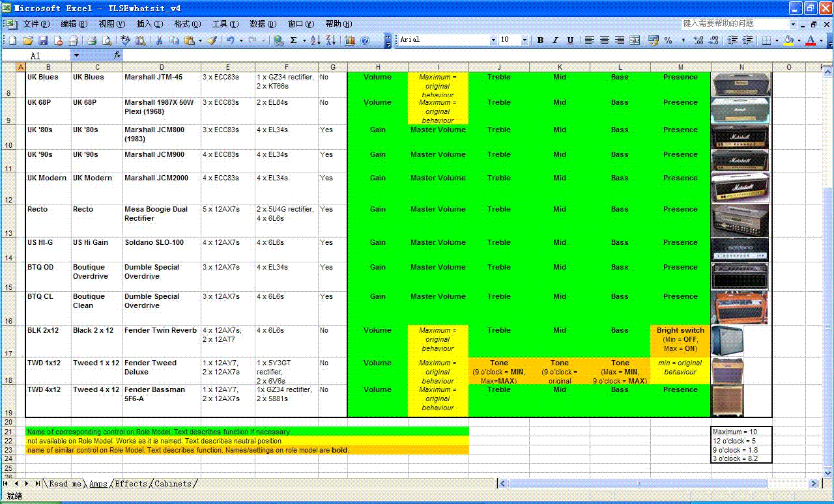Image resolution: width=834 pixels, height=504 pixels.
Task: Open an existing file via folder icon
Action: click(x=28, y=40)
